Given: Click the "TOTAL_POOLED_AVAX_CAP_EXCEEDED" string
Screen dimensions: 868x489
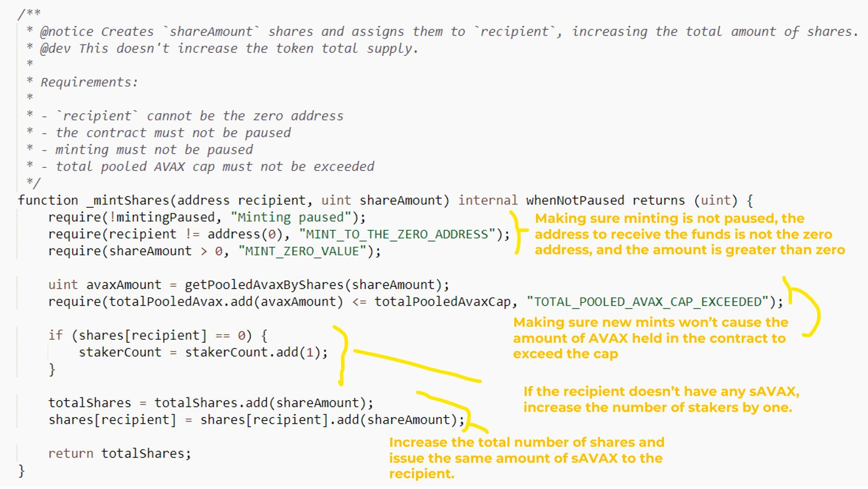Looking at the screenshot, I should (x=647, y=302).
